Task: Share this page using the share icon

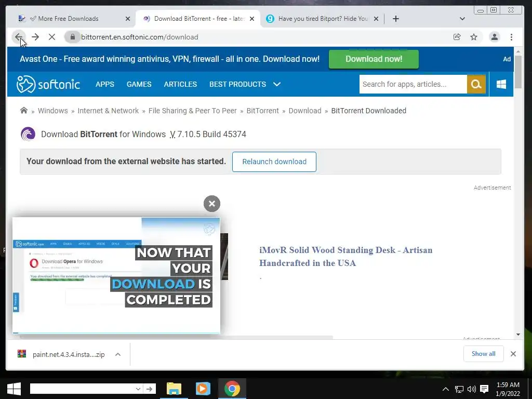Action: pos(457,37)
